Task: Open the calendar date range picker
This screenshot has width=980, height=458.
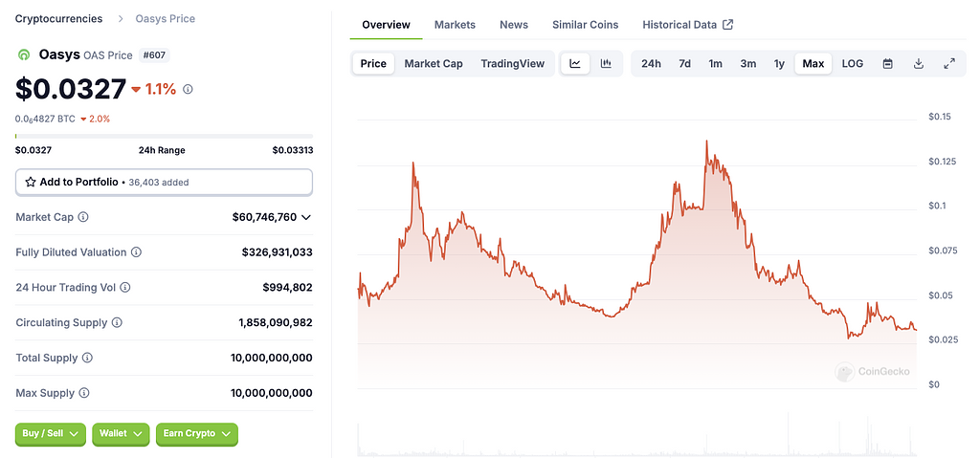Action: (887, 64)
